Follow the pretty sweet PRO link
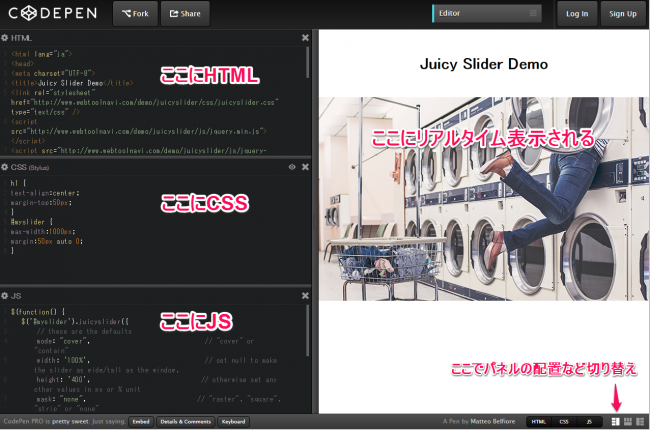The height and width of the screenshot is (430, 650). click(70, 421)
